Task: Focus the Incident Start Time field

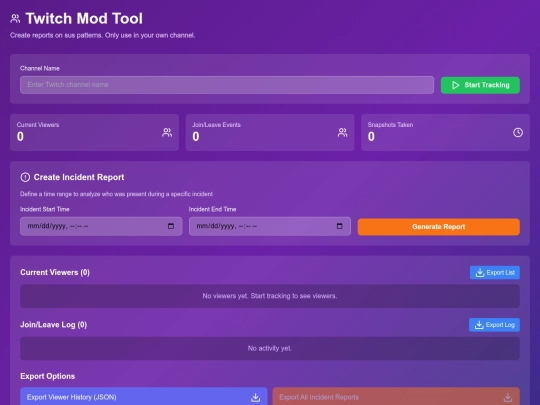Action: (101, 226)
